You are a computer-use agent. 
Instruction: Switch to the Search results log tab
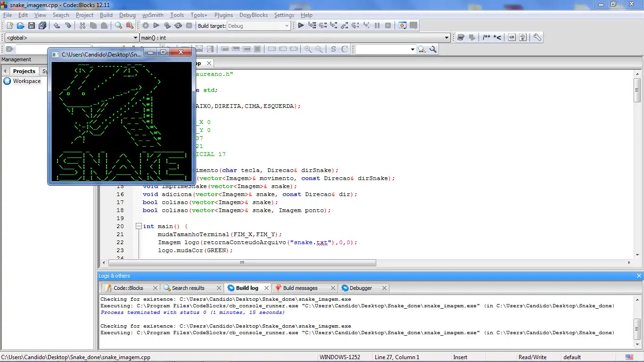coord(188,288)
